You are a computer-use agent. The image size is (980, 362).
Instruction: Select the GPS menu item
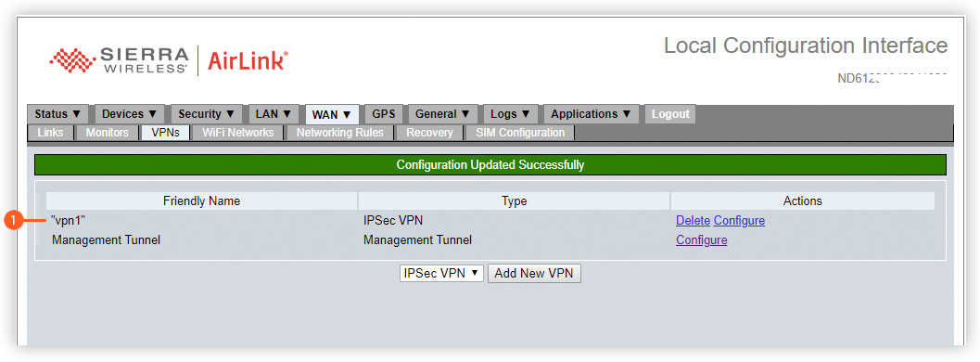[x=384, y=114]
